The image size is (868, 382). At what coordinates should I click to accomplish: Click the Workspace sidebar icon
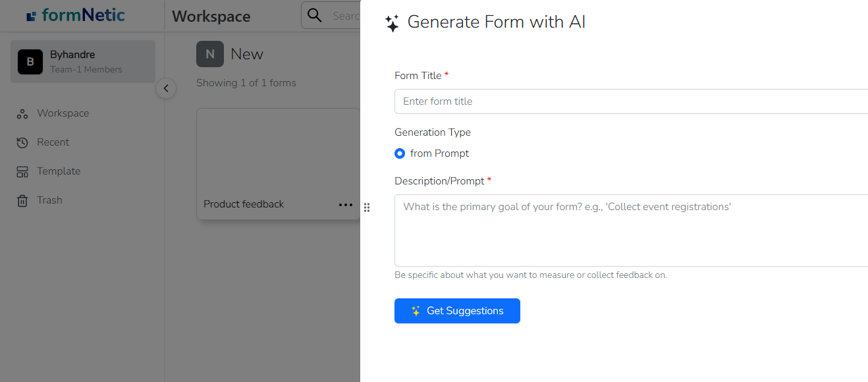pyautogui.click(x=22, y=114)
